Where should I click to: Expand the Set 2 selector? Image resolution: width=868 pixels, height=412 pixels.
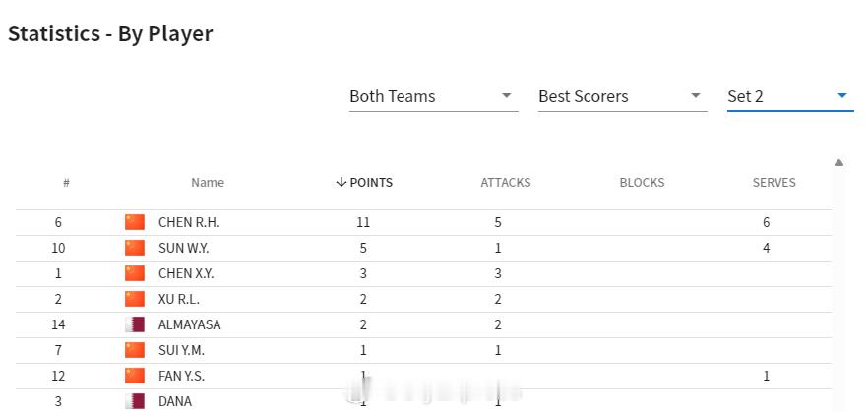(789, 96)
